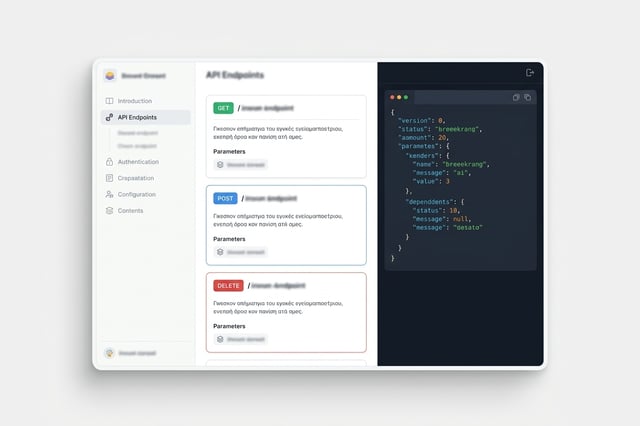Open the second blurred sub-item under API Endpoints
The image size is (640, 426).
(x=137, y=146)
